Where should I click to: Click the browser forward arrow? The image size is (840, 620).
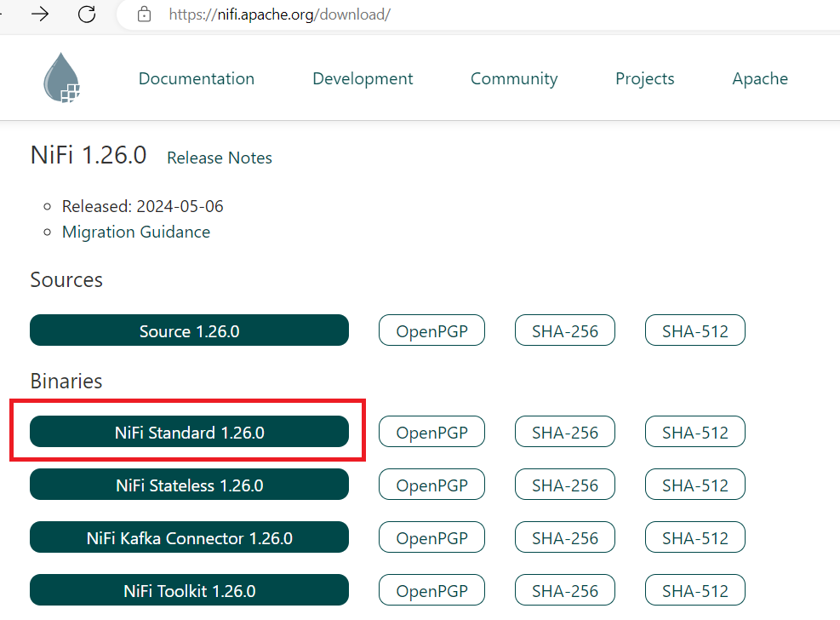pyautogui.click(x=40, y=14)
